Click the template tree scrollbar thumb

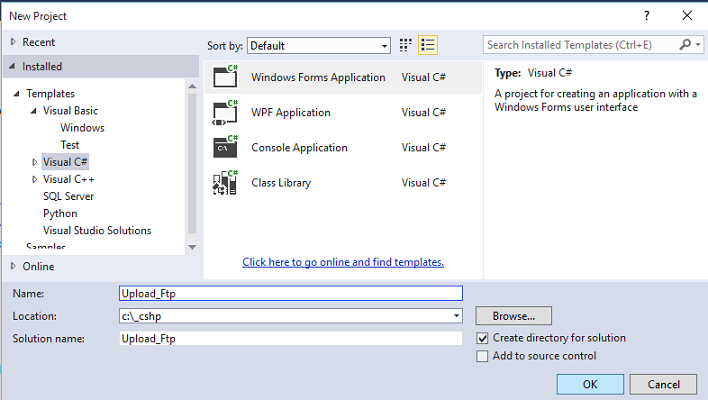[x=192, y=163]
